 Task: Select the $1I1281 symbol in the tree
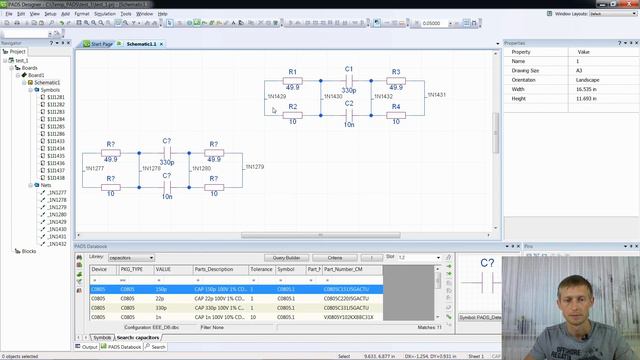pyautogui.click(x=56, y=97)
